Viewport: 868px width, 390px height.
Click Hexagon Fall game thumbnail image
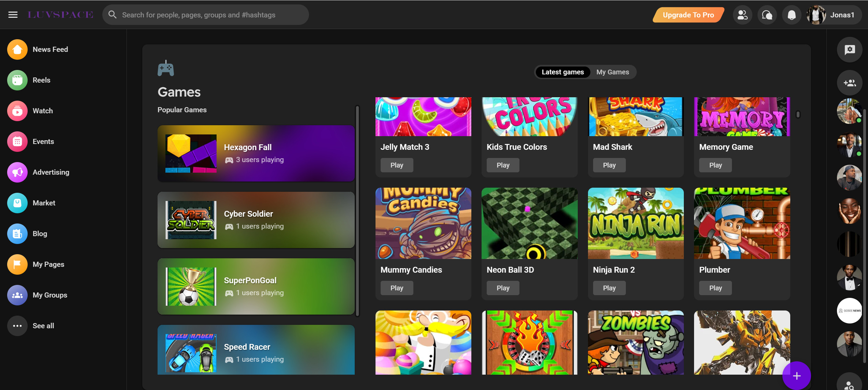tap(191, 153)
